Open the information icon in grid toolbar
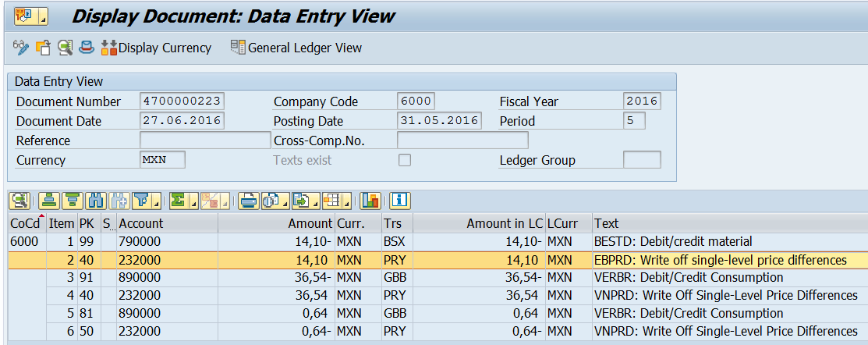The width and height of the screenshot is (868, 345). (x=399, y=200)
